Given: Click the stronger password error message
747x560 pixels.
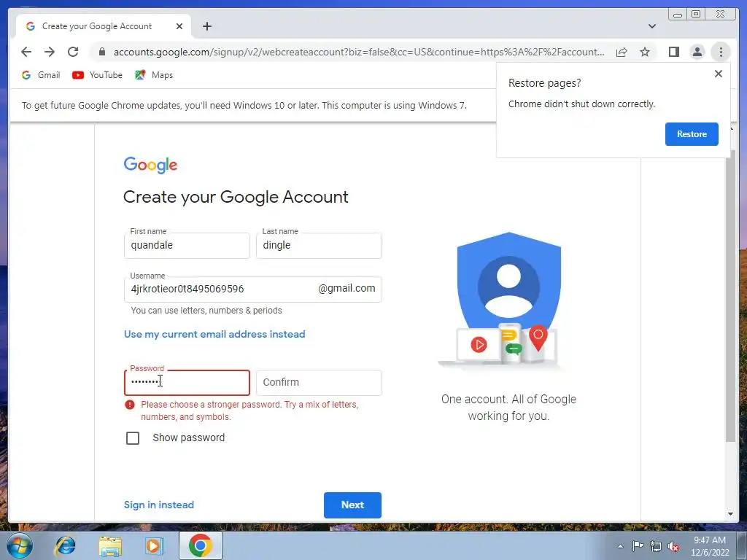Looking at the screenshot, I should (249, 411).
